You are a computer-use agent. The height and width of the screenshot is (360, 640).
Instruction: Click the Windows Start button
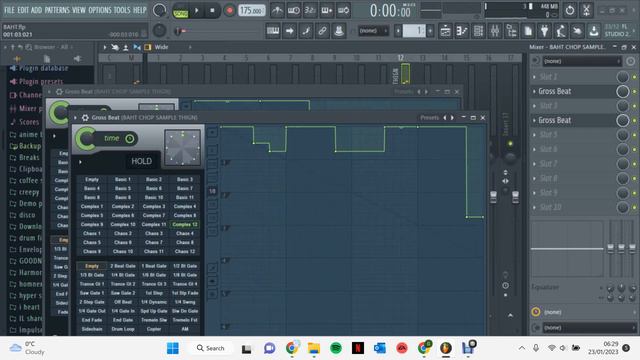(173, 348)
